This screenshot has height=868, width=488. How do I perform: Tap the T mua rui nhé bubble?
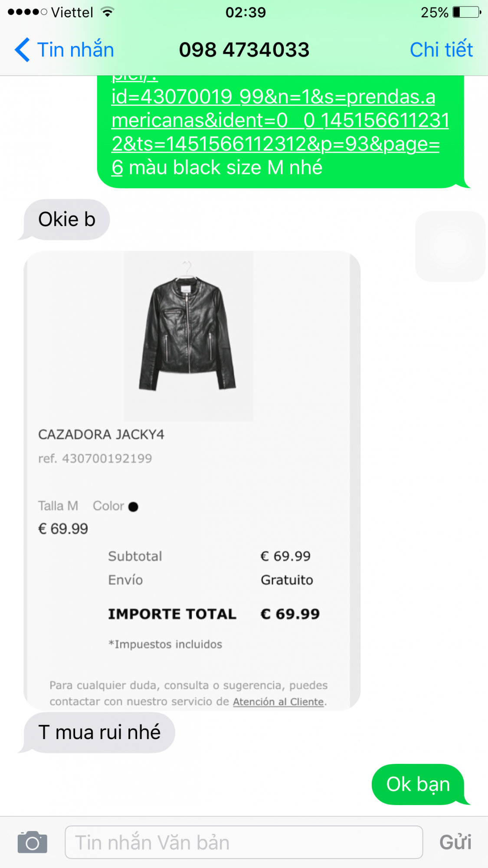click(99, 733)
